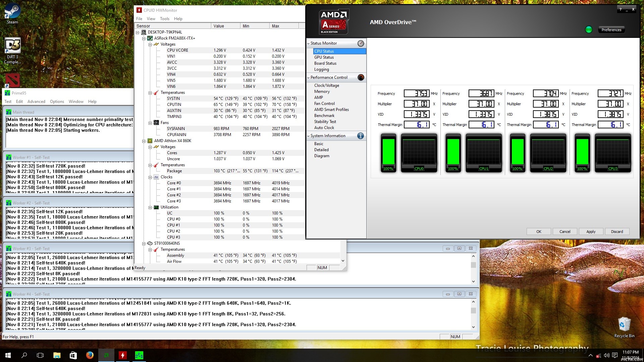The height and width of the screenshot is (362, 644).
Task: Collapse the Status Monitor section chevron
Action: point(308,43)
